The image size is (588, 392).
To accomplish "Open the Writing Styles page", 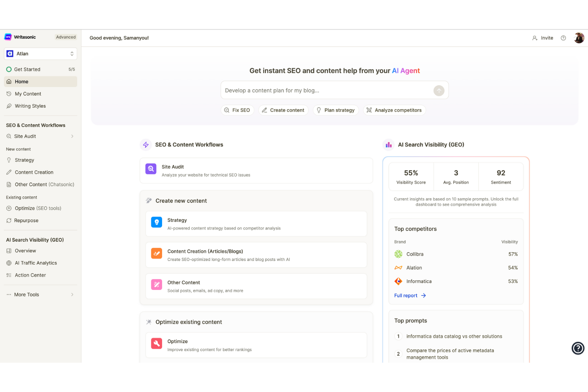I will click(x=30, y=106).
